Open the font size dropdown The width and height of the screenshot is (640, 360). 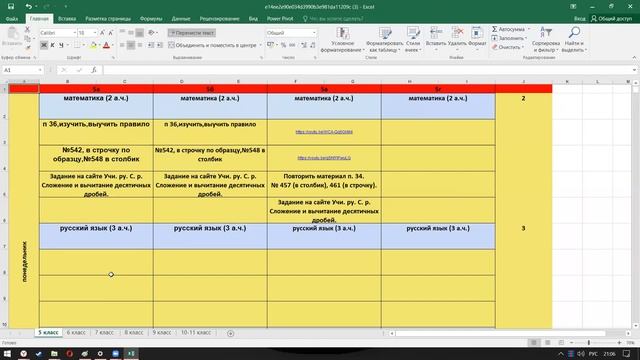click(95, 33)
